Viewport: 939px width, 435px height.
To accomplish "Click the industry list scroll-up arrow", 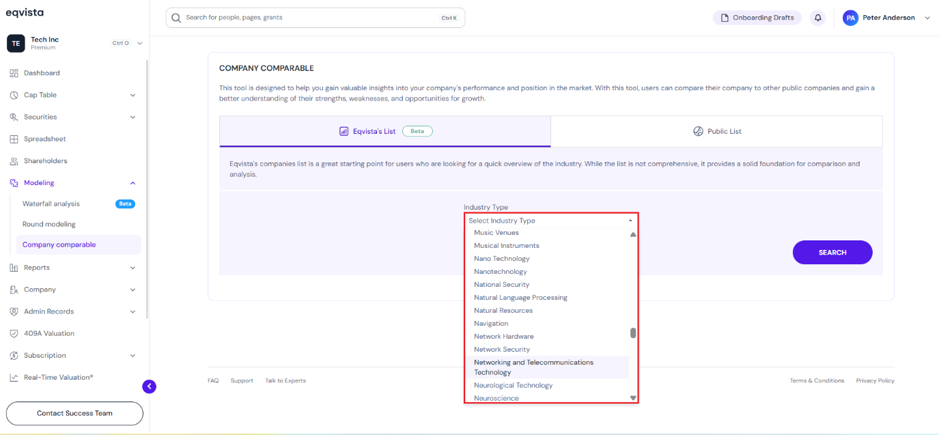I will tap(633, 234).
